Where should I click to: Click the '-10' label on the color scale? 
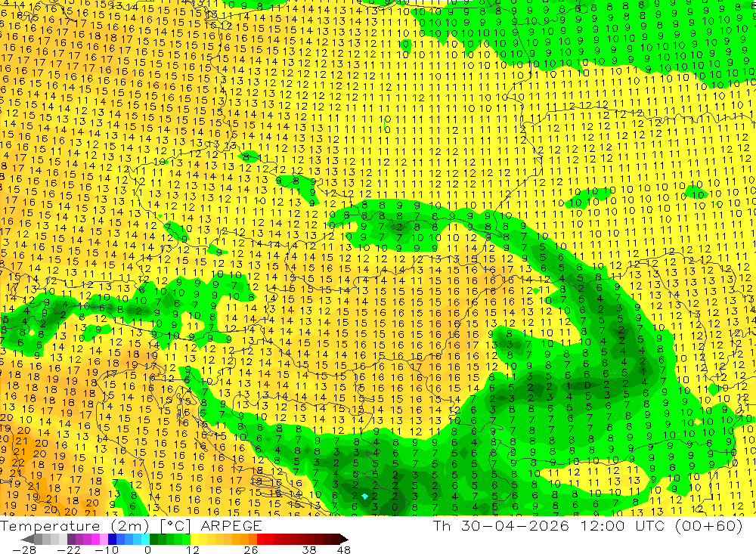(x=107, y=549)
